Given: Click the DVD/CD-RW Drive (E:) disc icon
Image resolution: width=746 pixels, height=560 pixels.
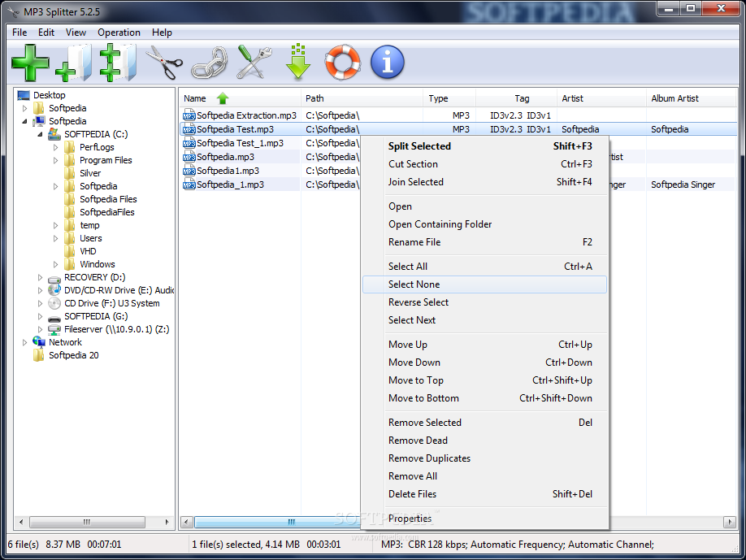Looking at the screenshot, I should click(54, 290).
